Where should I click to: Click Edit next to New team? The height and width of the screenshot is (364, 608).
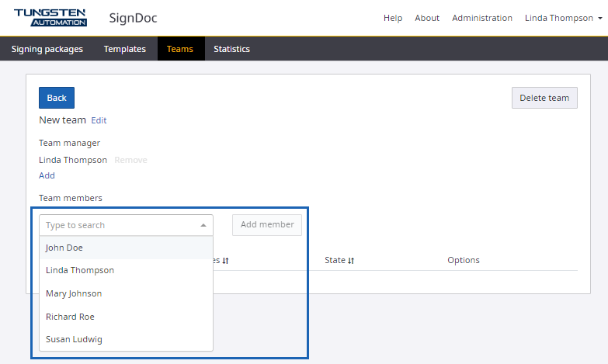(x=99, y=120)
